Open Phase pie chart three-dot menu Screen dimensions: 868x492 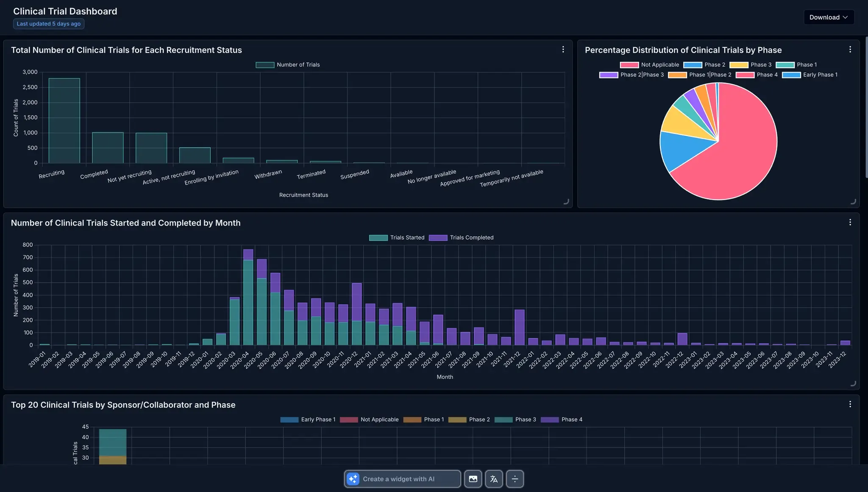click(x=850, y=50)
